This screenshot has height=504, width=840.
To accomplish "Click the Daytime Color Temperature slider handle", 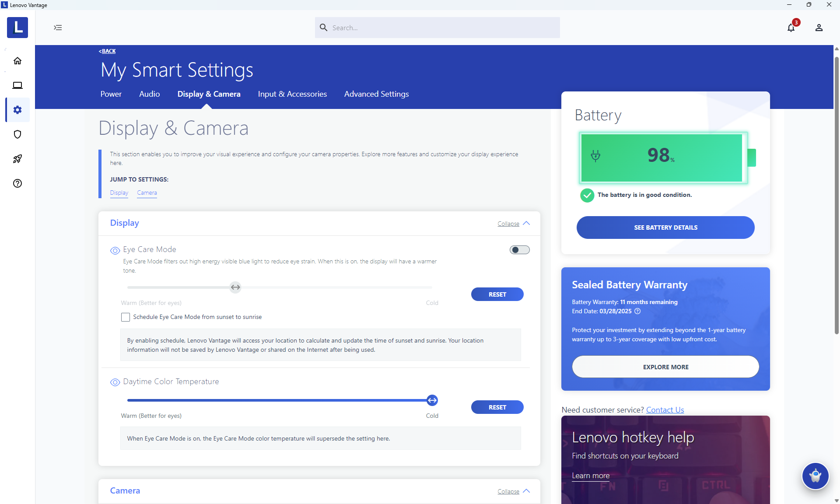I will tap(432, 400).
